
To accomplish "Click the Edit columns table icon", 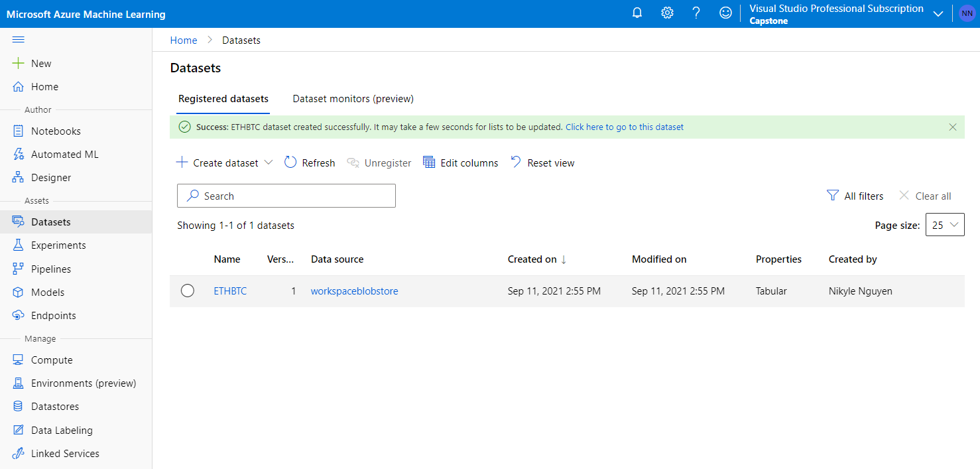I will [x=429, y=163].
